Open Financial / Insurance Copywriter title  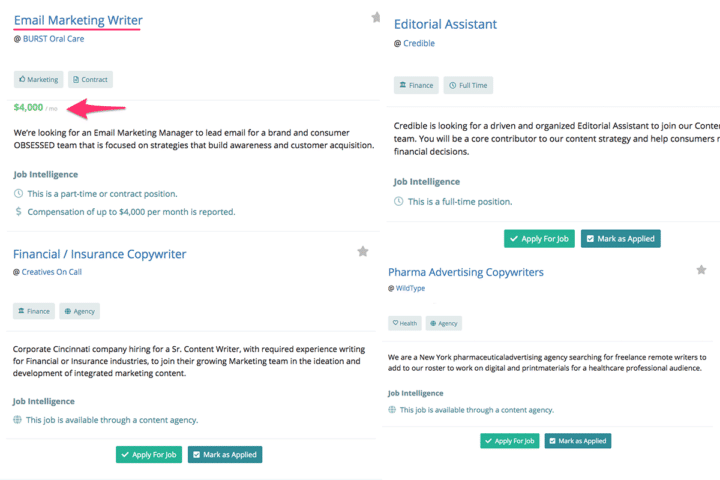tap(100, 254)
